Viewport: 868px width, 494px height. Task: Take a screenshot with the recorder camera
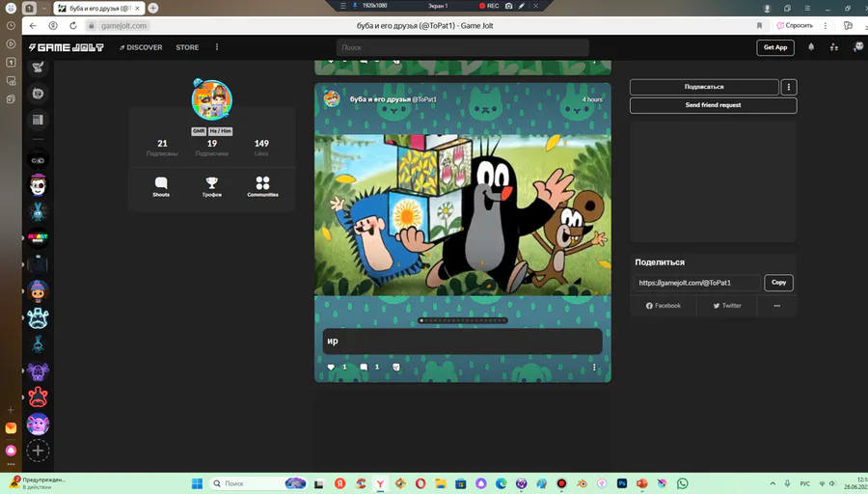tap(508, 6)
